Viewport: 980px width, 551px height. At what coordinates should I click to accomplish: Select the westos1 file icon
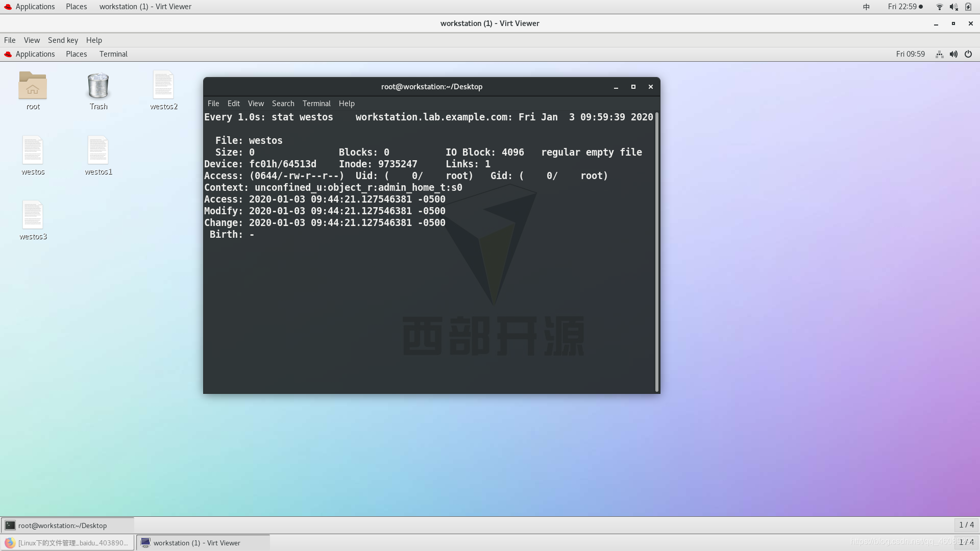point(98,150)
